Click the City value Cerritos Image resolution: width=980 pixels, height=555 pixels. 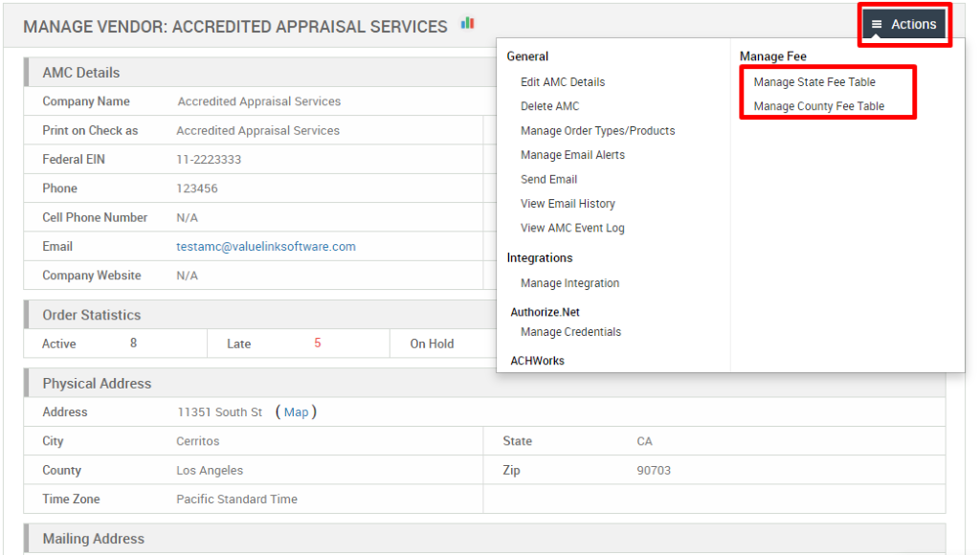coord(197,441)
